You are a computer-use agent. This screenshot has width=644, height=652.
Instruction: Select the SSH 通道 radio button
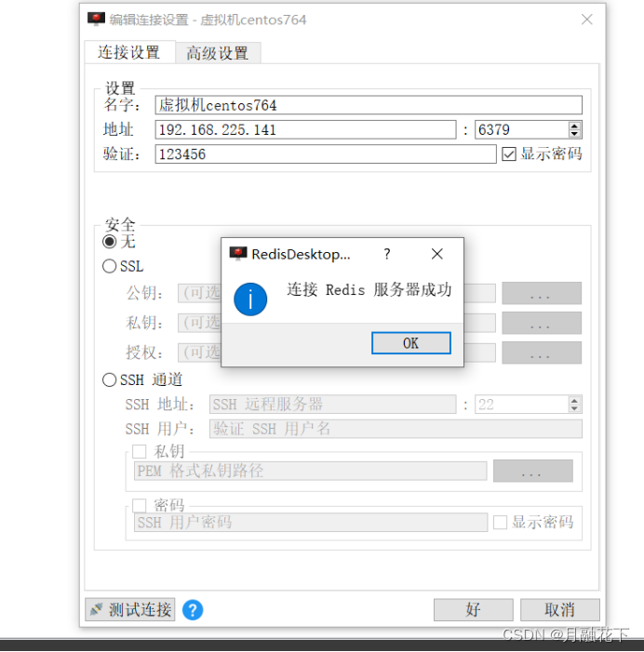tap(110, 379)
